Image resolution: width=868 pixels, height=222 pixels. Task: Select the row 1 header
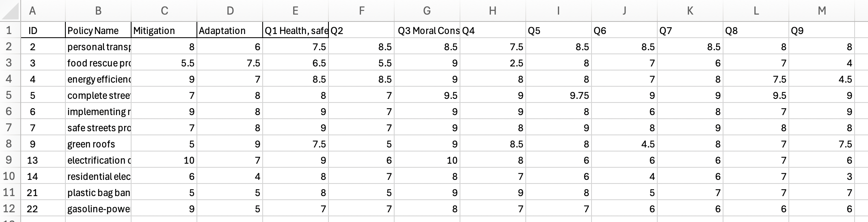(9, 30)
